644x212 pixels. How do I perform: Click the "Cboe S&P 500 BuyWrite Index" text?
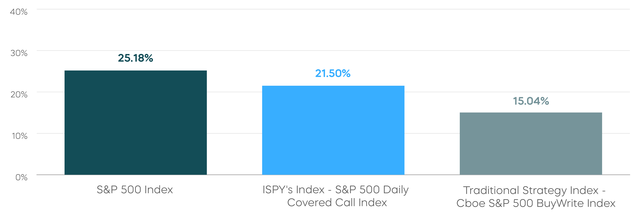coord(535,203)
